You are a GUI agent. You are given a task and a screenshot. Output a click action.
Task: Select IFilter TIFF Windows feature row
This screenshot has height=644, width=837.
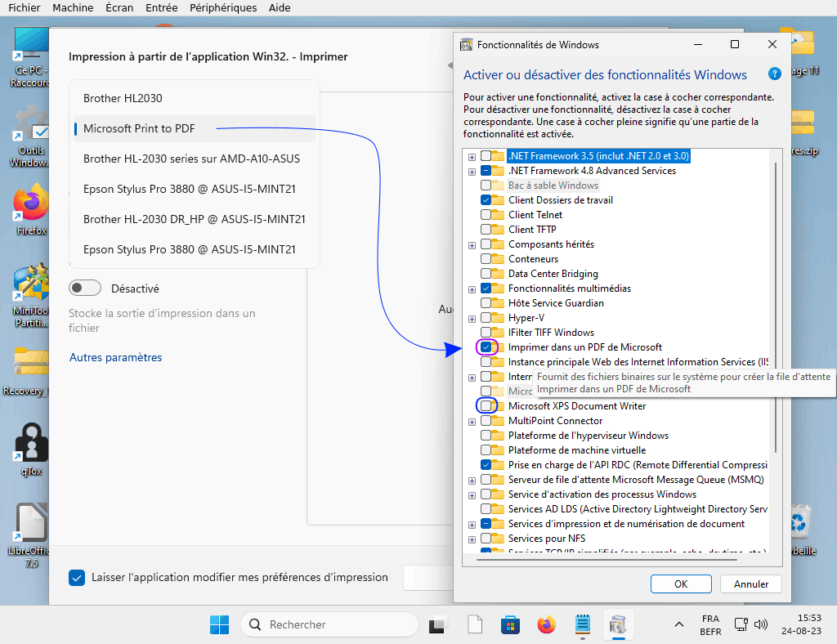(552, 333)
